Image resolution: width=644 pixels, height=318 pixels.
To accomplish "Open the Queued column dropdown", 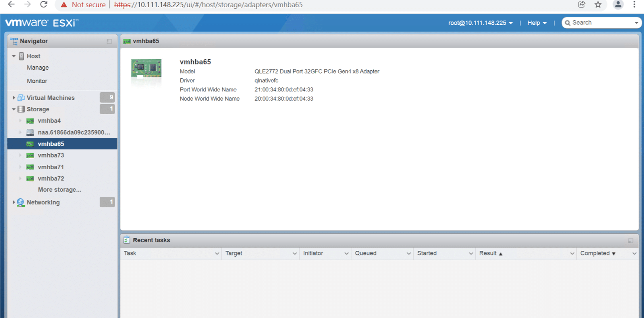I will click(409, 254).
